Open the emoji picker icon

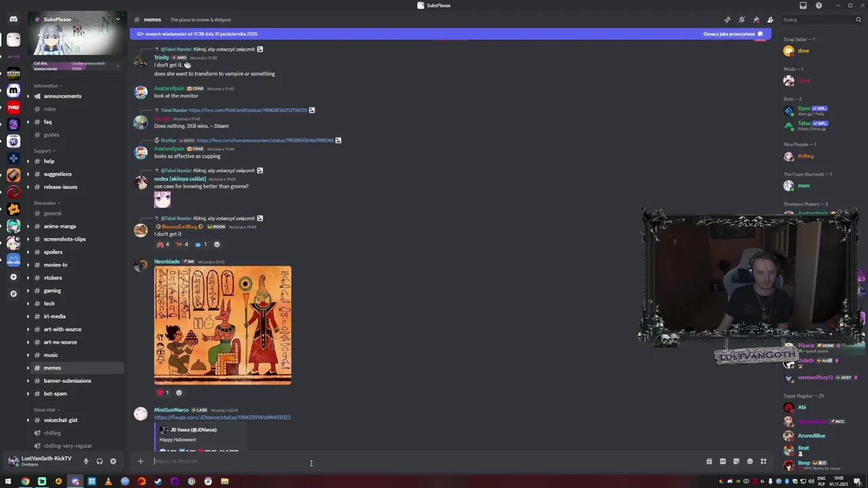coord(750,462)
